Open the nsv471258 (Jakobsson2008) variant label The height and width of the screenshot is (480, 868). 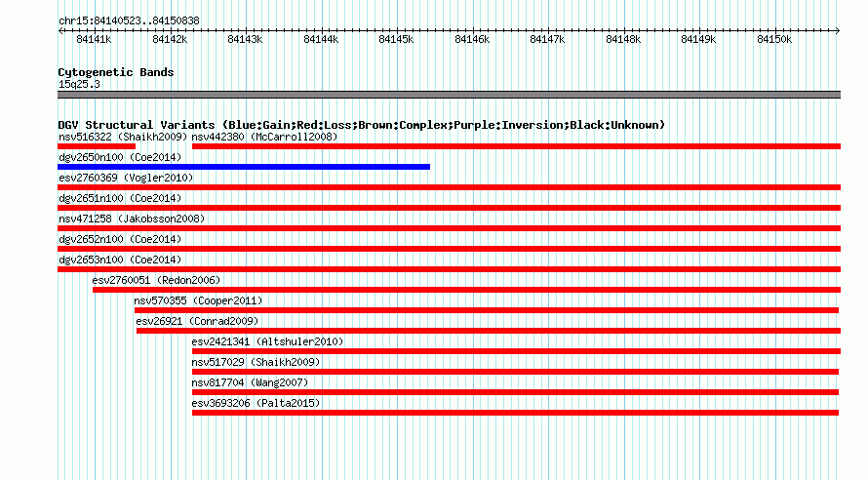(x=132, y=219)
